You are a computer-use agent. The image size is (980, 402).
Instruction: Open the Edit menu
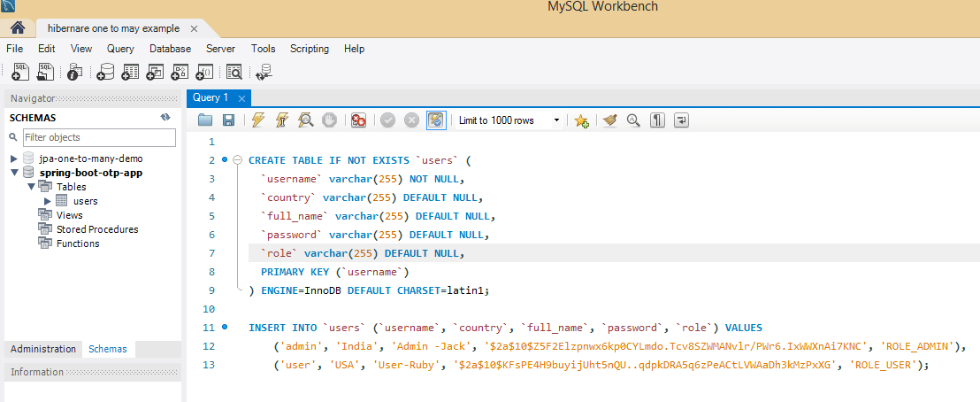tap(46, 48)
